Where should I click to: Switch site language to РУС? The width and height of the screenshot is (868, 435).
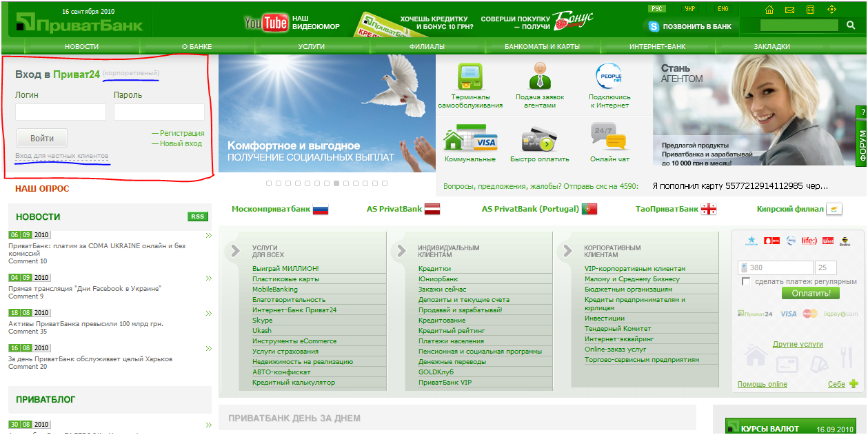tap(657, 9)
